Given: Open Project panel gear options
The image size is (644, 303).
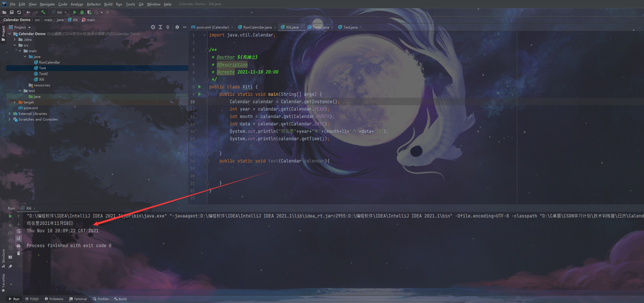Looking at the screenshot, I should point(177,27).
